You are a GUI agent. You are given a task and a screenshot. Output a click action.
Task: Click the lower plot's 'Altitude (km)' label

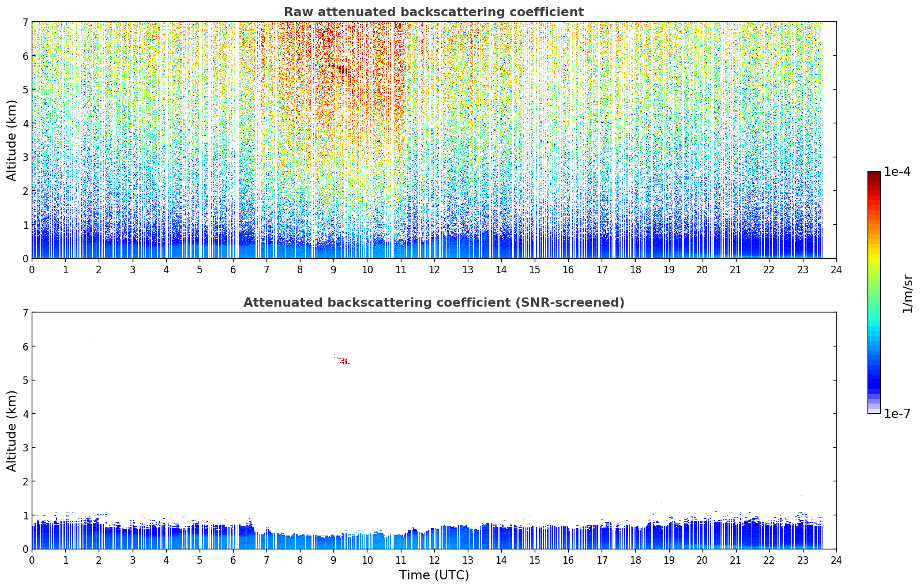point(12,431)
